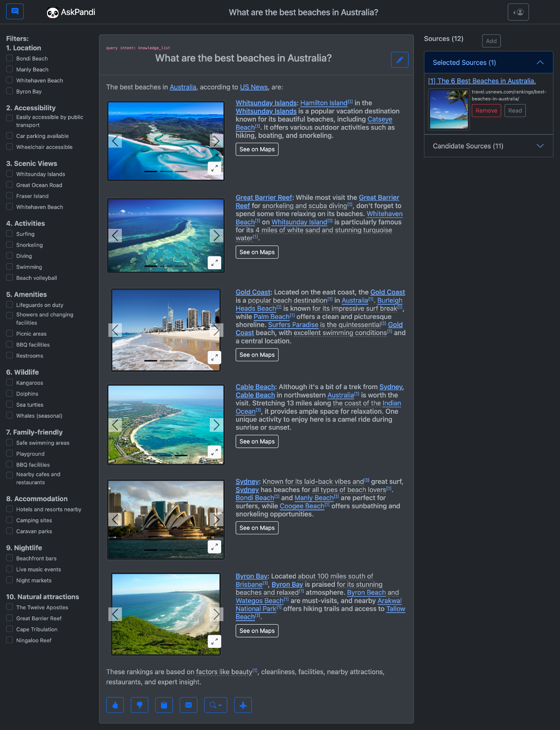Expand the Candidate Sources list
Screen dimensions: 560x730
pyautogui.click(x=540, y=146)
